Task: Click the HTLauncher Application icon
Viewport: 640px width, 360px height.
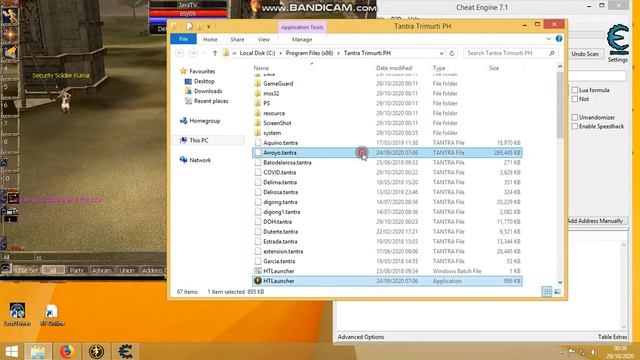Action: pos(258,281)
